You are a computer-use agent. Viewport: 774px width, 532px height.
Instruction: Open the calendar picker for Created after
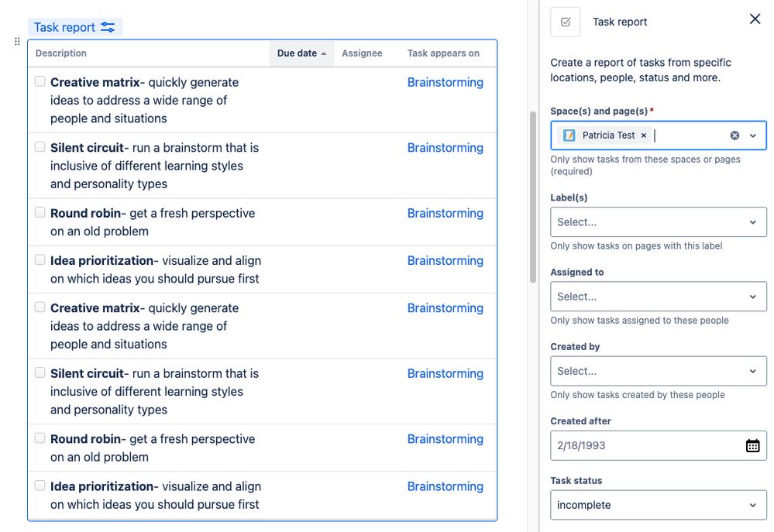[752, 445]
